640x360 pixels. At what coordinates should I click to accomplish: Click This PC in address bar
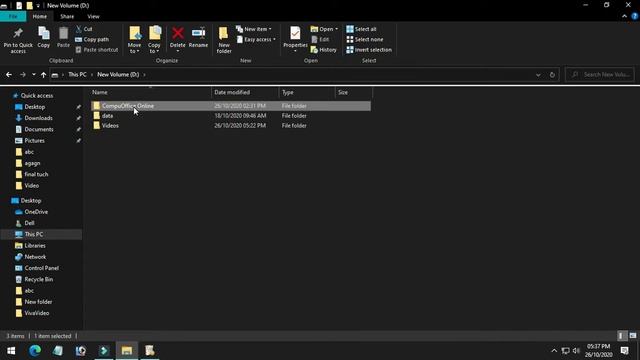(77, 75)
